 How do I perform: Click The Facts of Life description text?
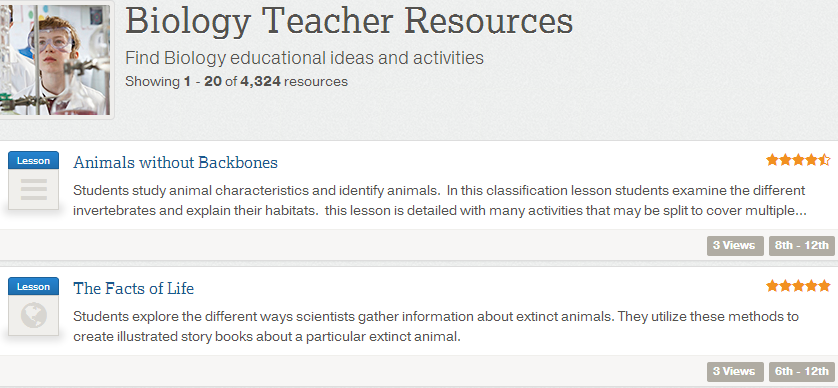(436, 327)
